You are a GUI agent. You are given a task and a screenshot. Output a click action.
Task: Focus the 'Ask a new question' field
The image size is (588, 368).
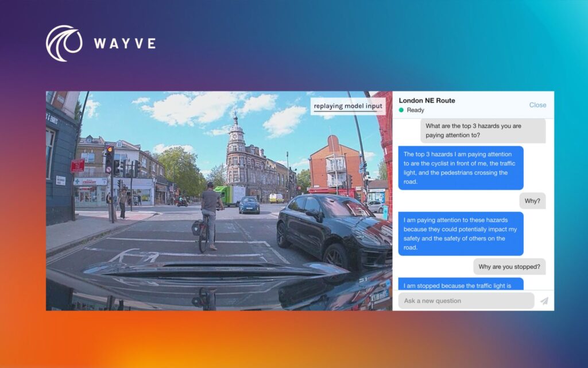click(x=466, y=301)
